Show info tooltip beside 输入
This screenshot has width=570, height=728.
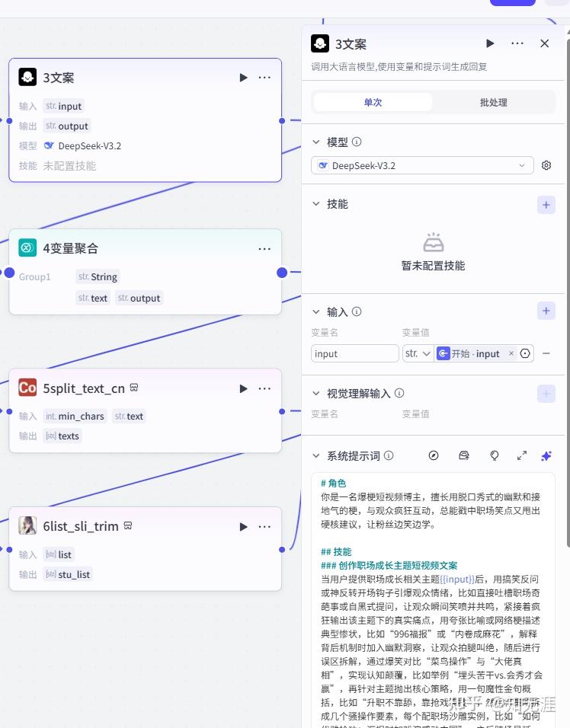(x=357, y=311)
